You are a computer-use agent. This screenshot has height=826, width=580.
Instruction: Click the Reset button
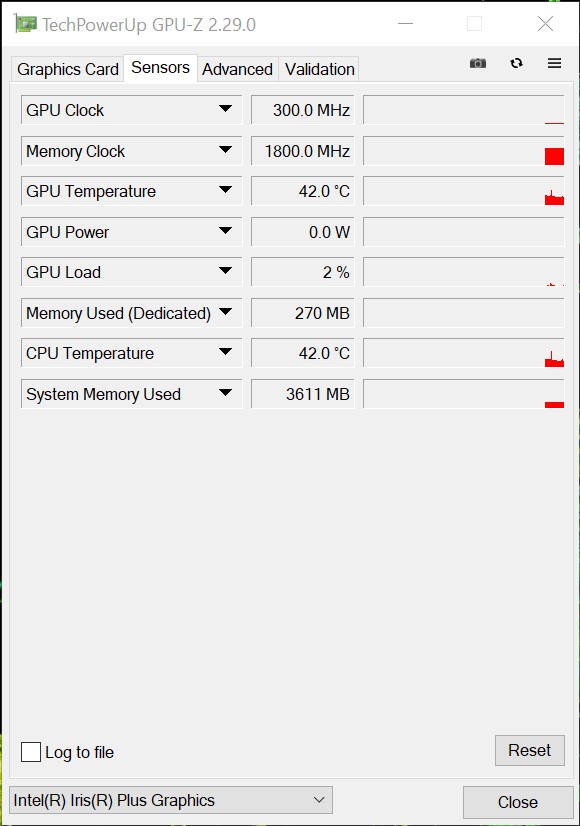[529, 750]
